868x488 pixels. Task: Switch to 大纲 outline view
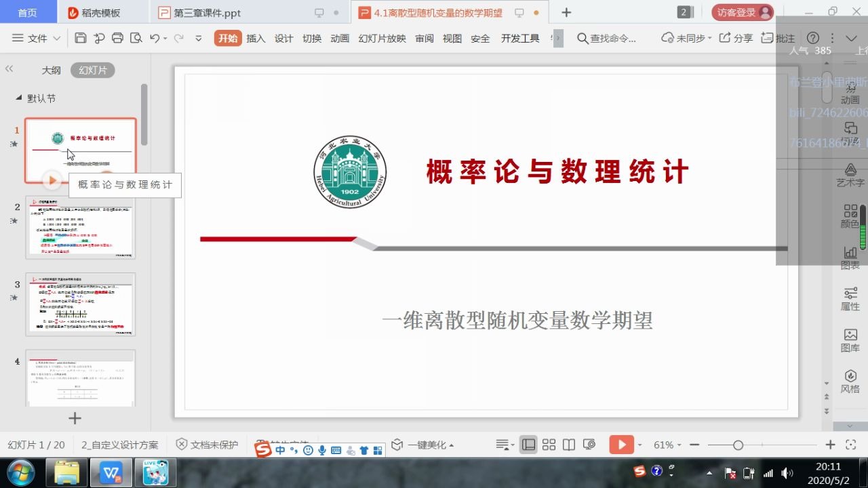pos(51,70)
